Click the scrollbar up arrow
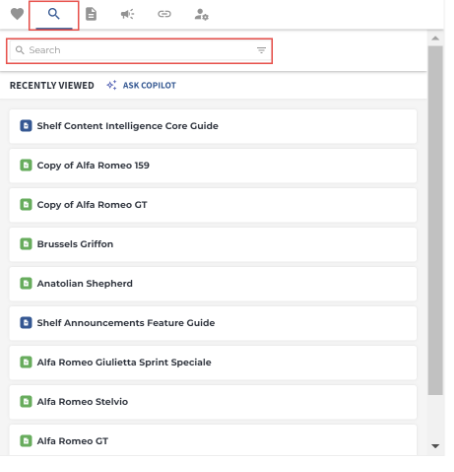 (x=435, y=38)
